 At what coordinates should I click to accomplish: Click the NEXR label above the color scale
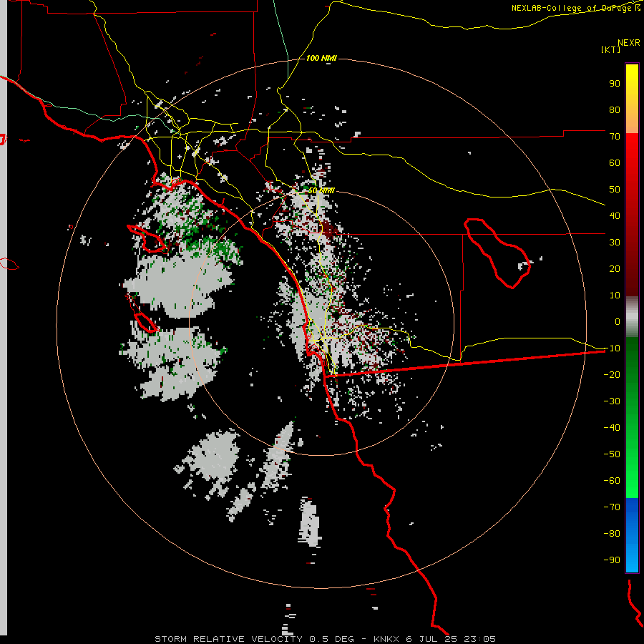[629, 43]
